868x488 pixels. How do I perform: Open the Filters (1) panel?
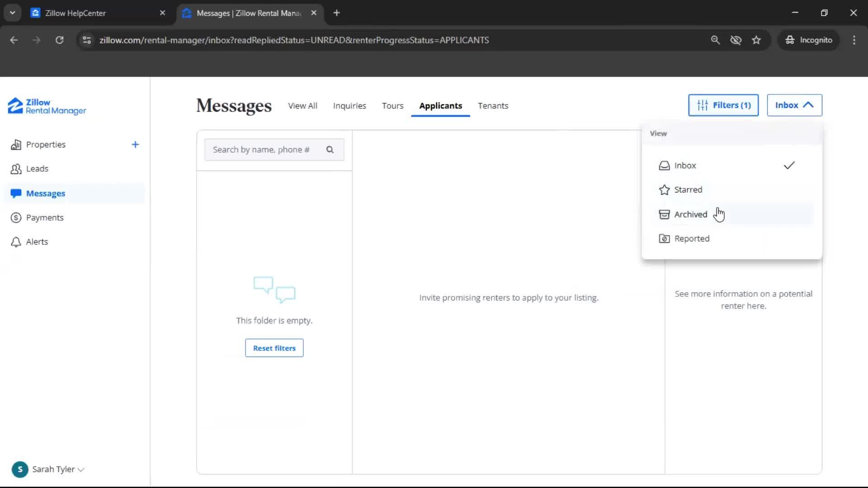pyautogui.click(x=723, y=105)
